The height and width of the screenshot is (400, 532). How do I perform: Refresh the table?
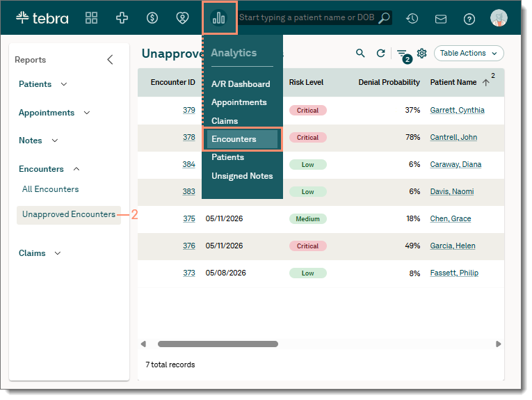[380, 54]
